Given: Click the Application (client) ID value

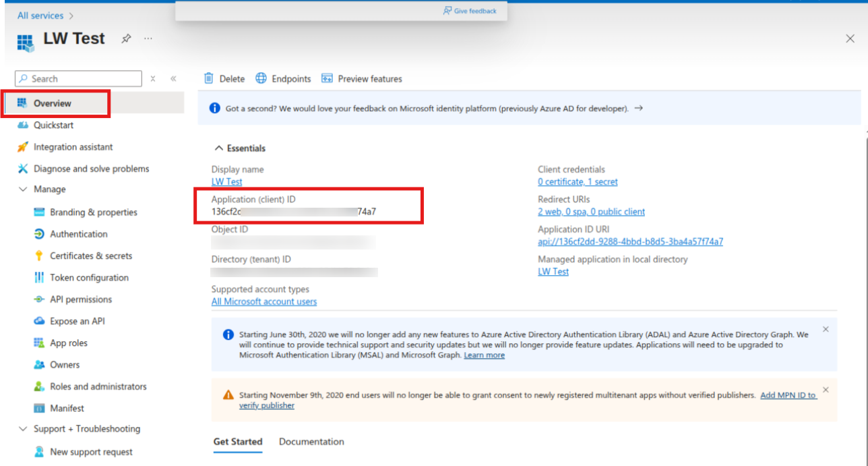Looking at the screenshot, I should point(294,212).
